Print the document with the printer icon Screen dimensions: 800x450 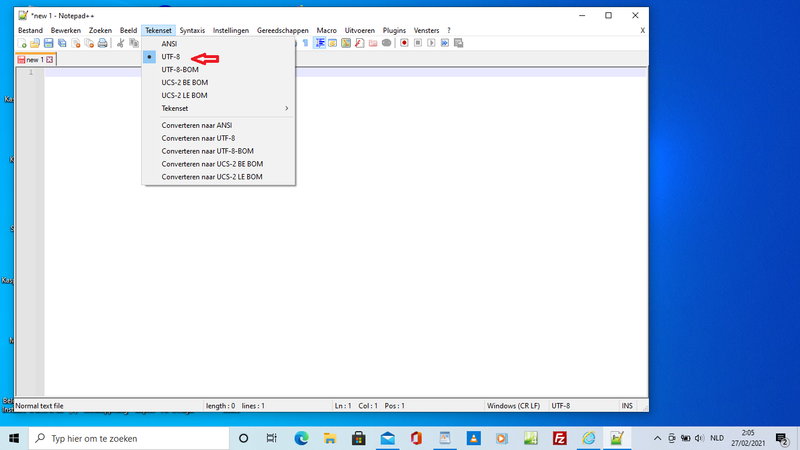coord(103,43)
